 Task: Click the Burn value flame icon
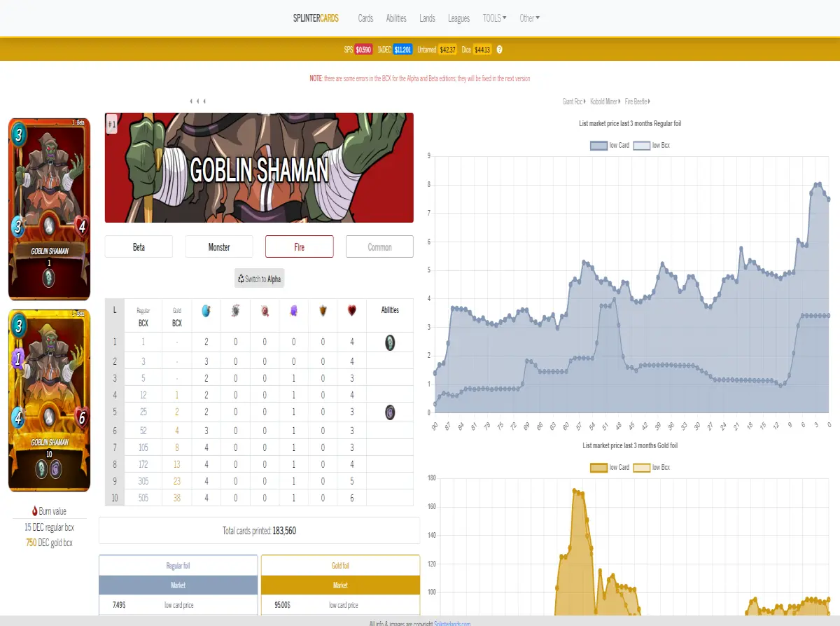(x=34, y=511)
